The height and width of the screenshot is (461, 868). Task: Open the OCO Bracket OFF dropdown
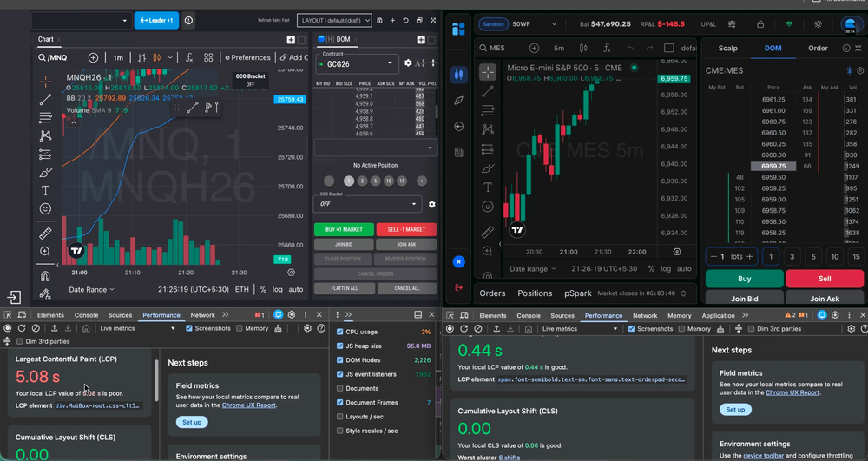pos(366,204)
